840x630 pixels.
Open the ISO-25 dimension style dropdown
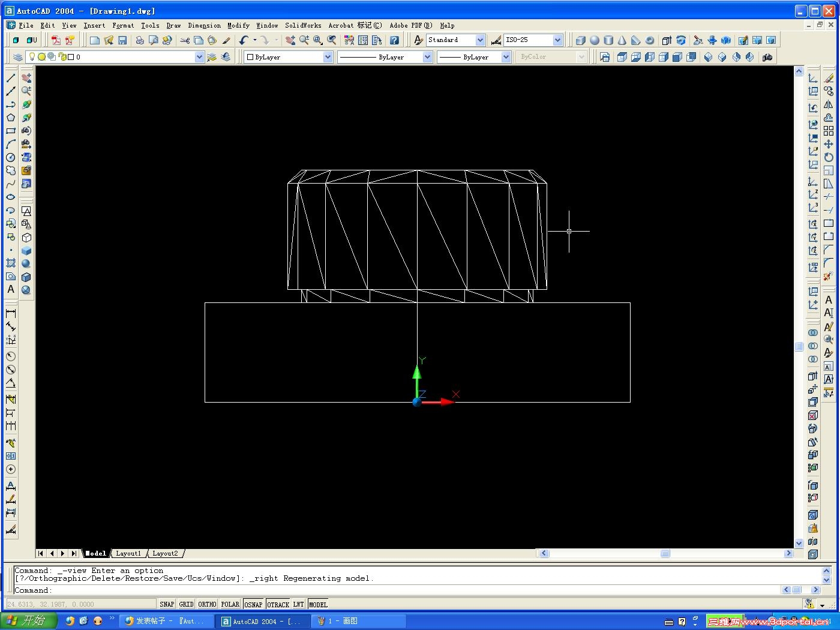557,40
